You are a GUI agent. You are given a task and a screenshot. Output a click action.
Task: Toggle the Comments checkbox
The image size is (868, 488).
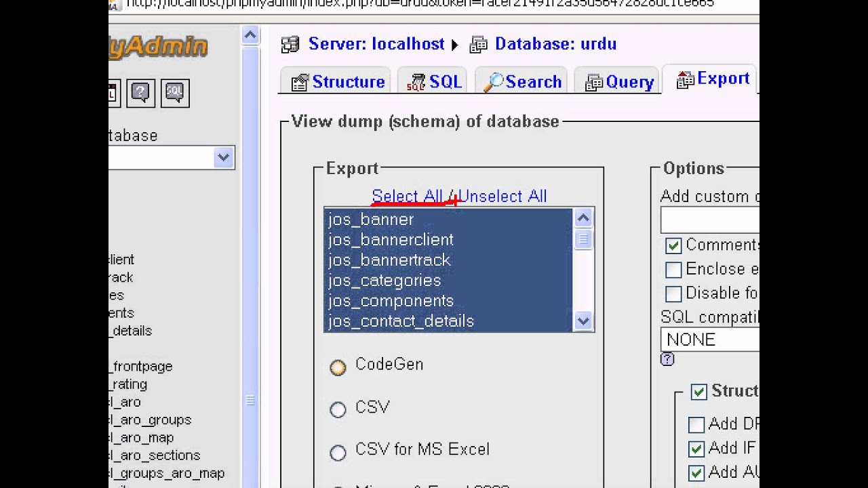(x=673, y=245)
